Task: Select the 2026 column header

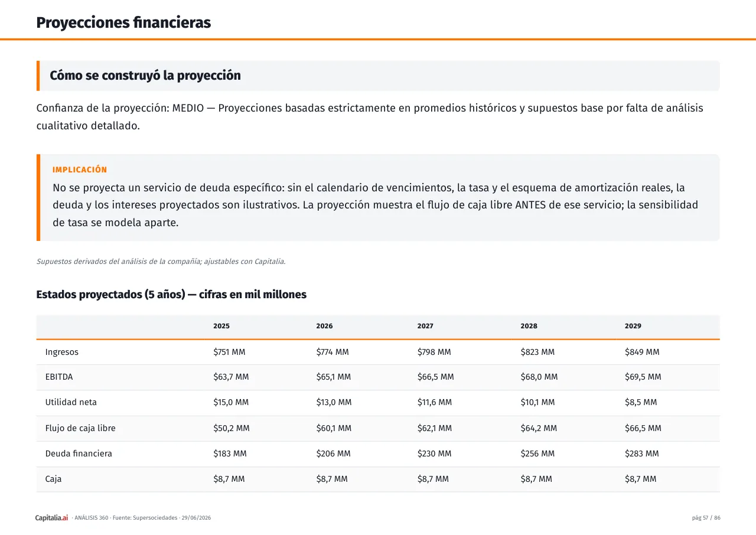Action: 324,326
